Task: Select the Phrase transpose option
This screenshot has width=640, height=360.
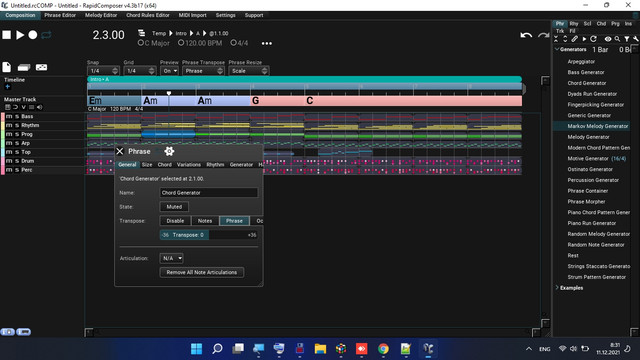Action: pyautogui.click(x=234, y=221)
